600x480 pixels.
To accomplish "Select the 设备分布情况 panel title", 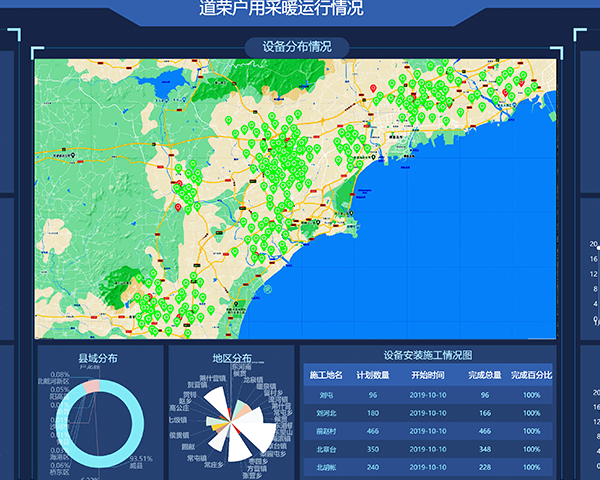I will (297, 47).
